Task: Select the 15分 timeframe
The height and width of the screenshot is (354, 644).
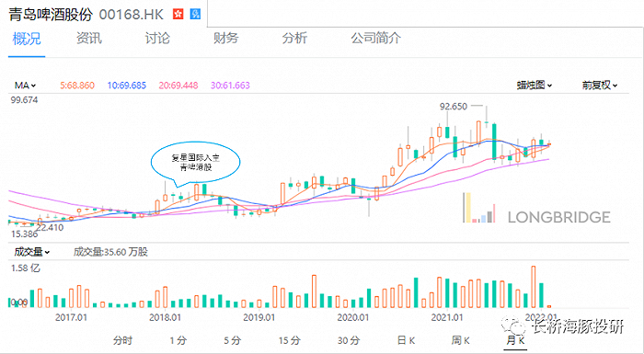Action: (x=290, y=340)
